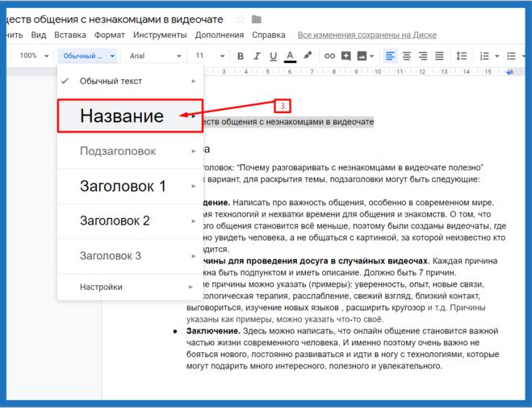Expand the Заголовок 1 submenu arrow
Viewport: 532px width, 408px height.
coord(194,186)
